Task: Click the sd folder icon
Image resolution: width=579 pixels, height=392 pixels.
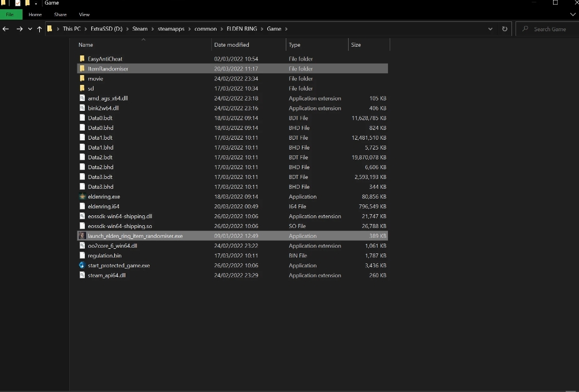Action: (83, 88)
